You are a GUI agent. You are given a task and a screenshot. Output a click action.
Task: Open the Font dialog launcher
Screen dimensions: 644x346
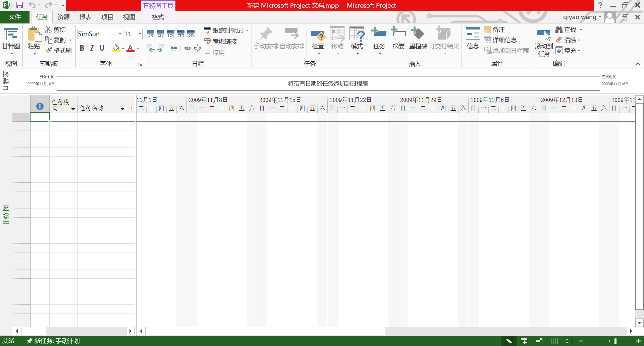coord(140,64)
